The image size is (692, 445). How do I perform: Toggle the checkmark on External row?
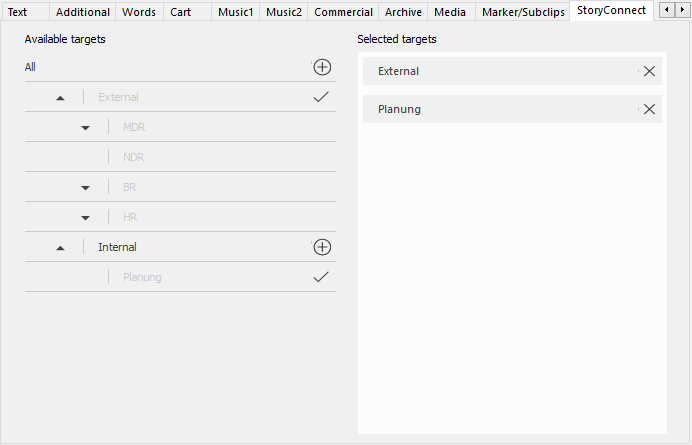pos(321,97)
